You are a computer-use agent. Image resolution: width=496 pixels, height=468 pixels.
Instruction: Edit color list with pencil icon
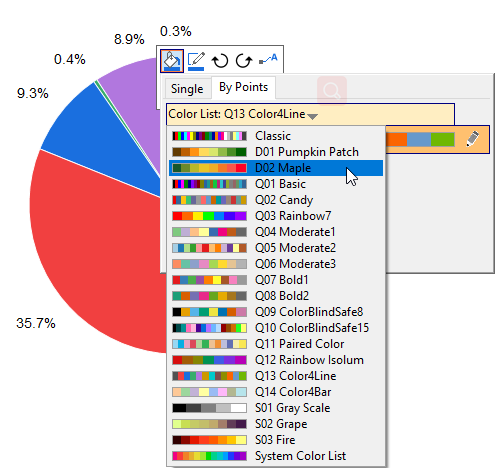point(473,139)
